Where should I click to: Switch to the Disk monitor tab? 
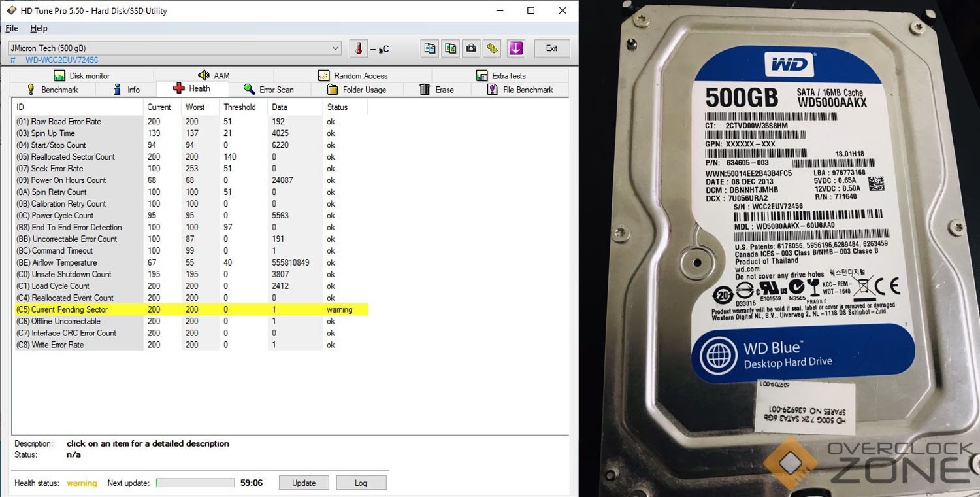coord(82,76)
